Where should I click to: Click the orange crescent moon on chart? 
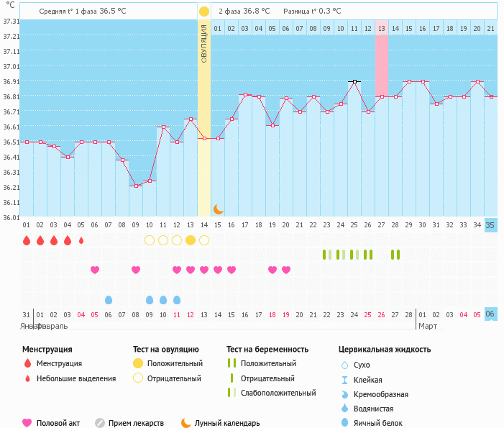[219, 209]
